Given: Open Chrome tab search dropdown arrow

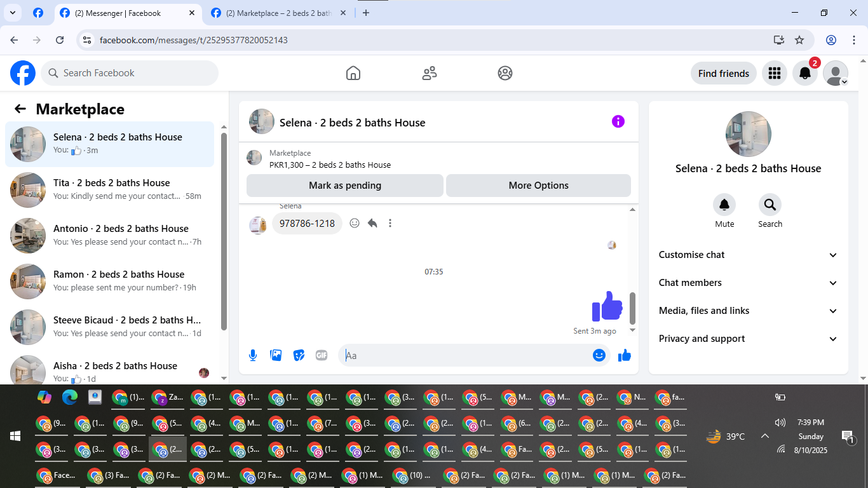Looking at the screenshot, I should click(x=13, y=13).
